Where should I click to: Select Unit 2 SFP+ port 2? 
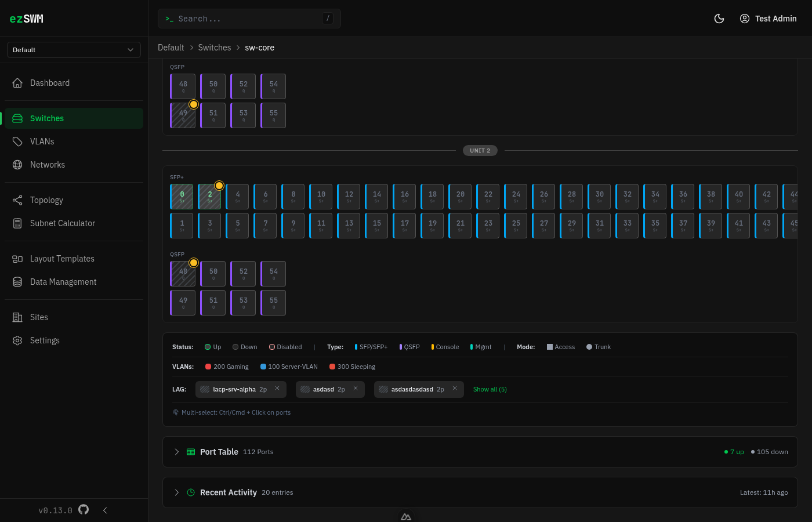pyautogui.click(x=209, y=197)
